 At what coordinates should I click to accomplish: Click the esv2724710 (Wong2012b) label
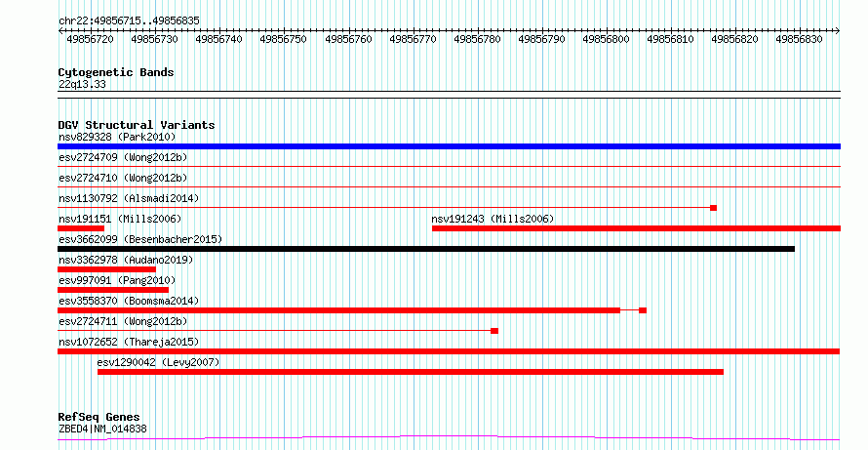(123, 178)
